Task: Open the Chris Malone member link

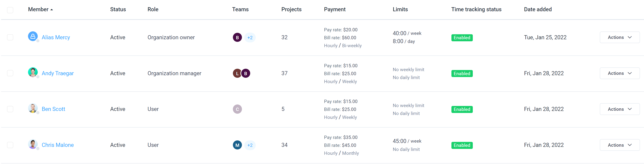Action: coord(57,145)
